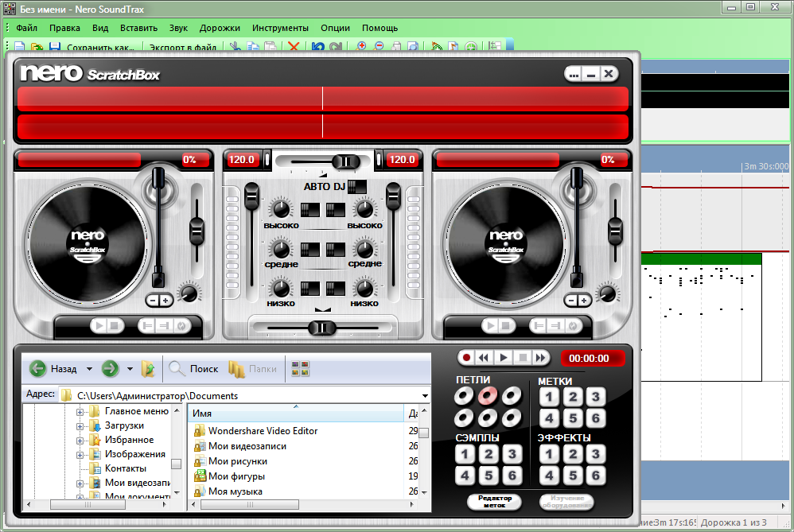794x532 pixels.
Task: Open the Инструменты menu
Action: point(280,28)
